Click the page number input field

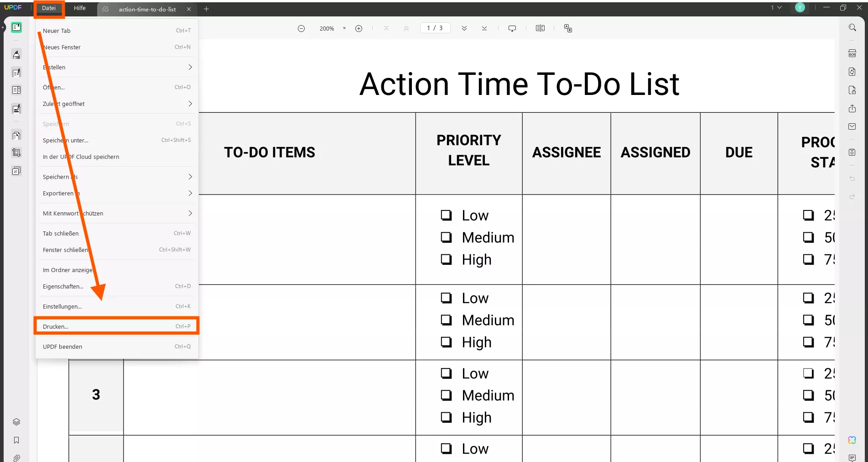point(435,28)
